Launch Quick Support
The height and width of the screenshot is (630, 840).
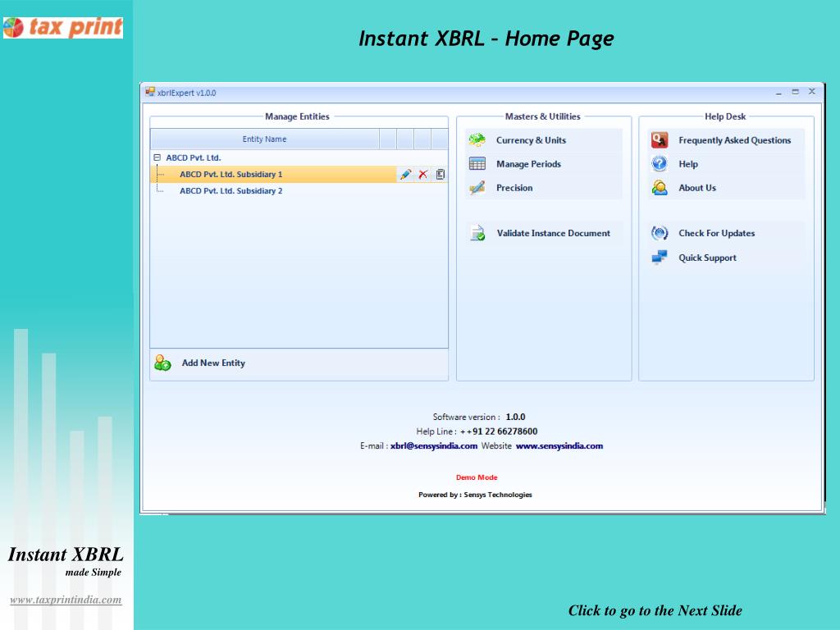click(707, 258)
